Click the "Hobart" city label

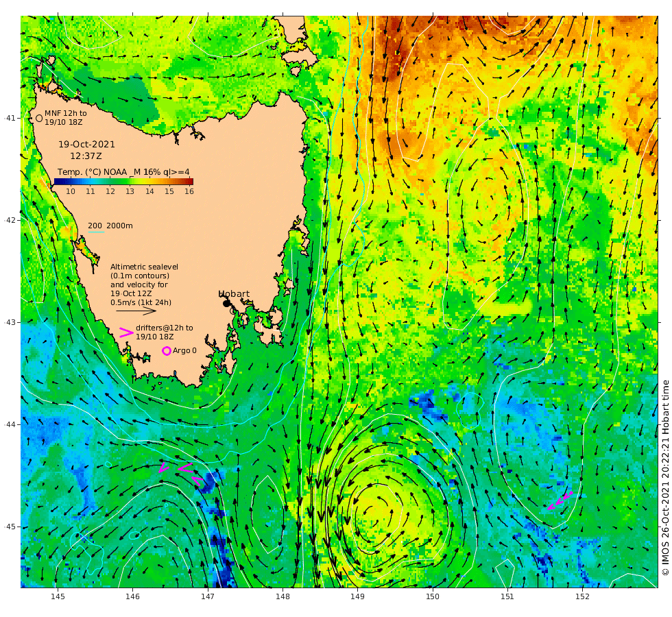(x=234, y=294)
